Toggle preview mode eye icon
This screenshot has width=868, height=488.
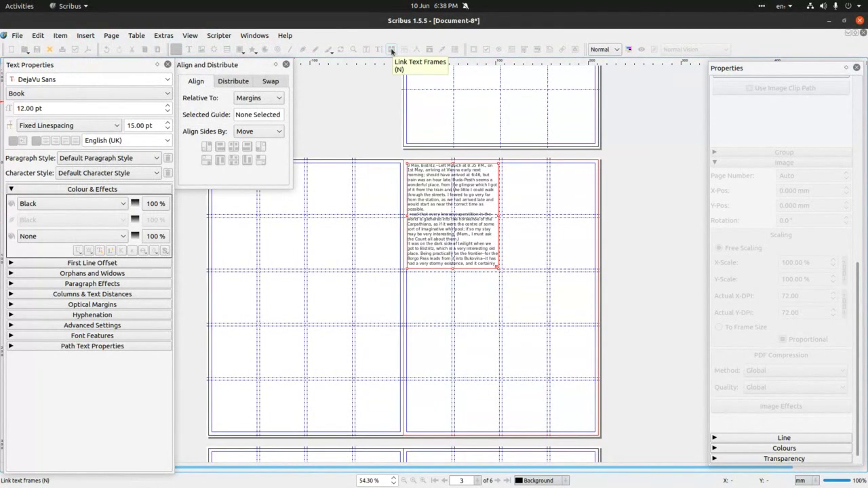coord(642,49)
